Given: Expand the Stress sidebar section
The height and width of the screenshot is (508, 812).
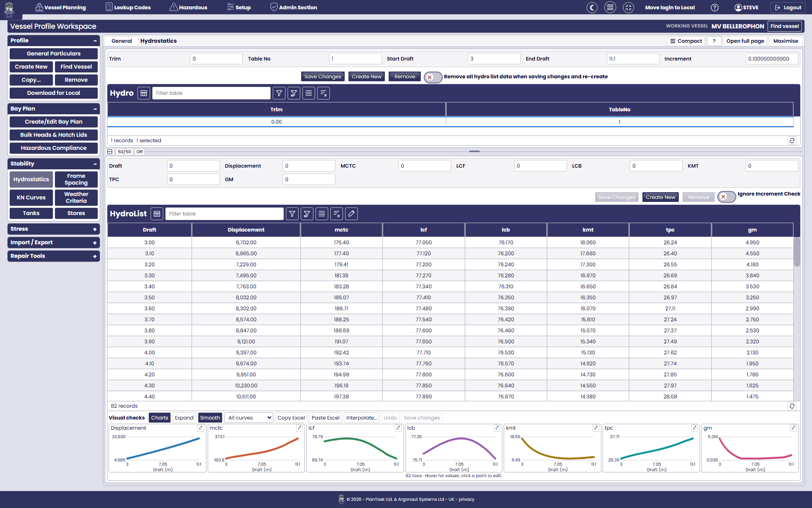Looking at the screenshot, I should click(x=95, y=229).
